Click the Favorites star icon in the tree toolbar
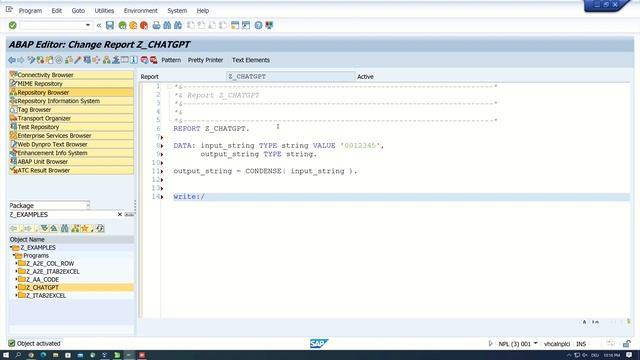The height and width of the screenshot is (360, 640). click(x=84, y=229)
